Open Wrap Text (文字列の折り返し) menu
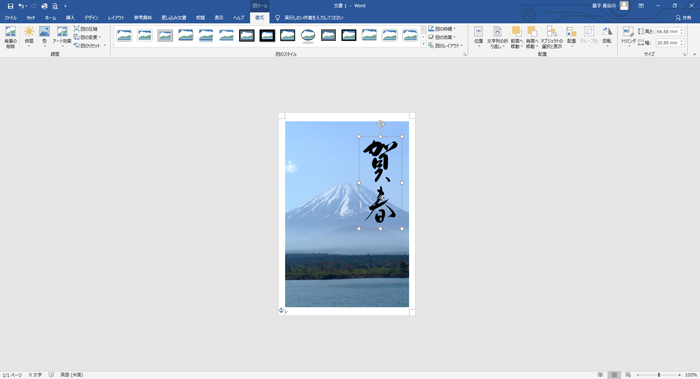Screen dimensions: 700x379 [x=497, y=37]
